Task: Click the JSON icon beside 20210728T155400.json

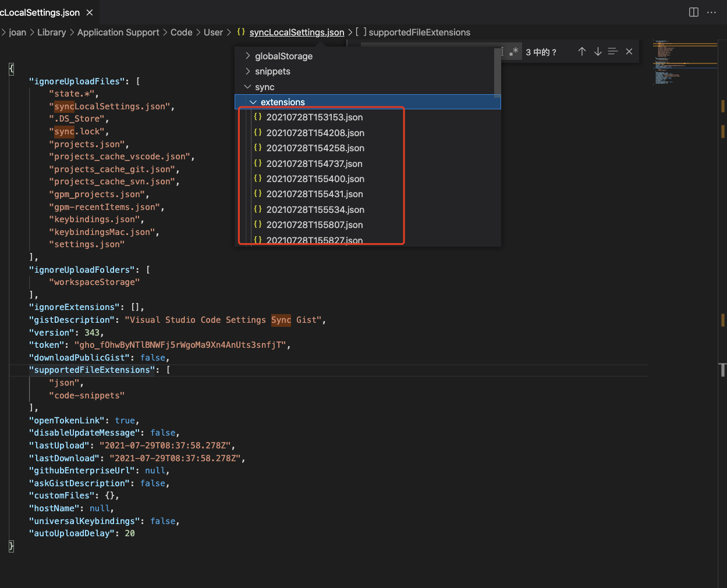Action: coord(257,179)
